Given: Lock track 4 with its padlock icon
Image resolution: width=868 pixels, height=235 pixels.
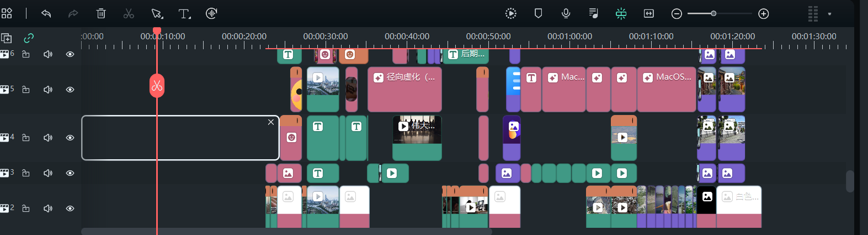Looking at the screenshot, I should point(26,138).
